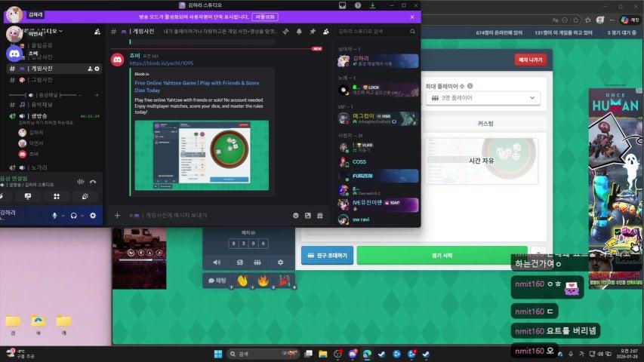Disconnect from voice with hang-up icon
This screenshot has height=362, width=644.
pyautogui.click(x=93, y=182)
